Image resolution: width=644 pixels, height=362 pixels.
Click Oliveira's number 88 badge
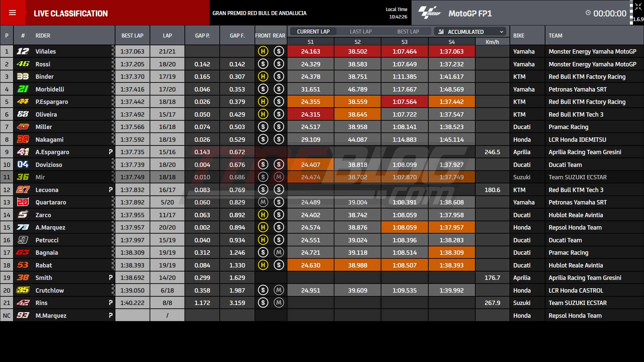tap(23, 114)
